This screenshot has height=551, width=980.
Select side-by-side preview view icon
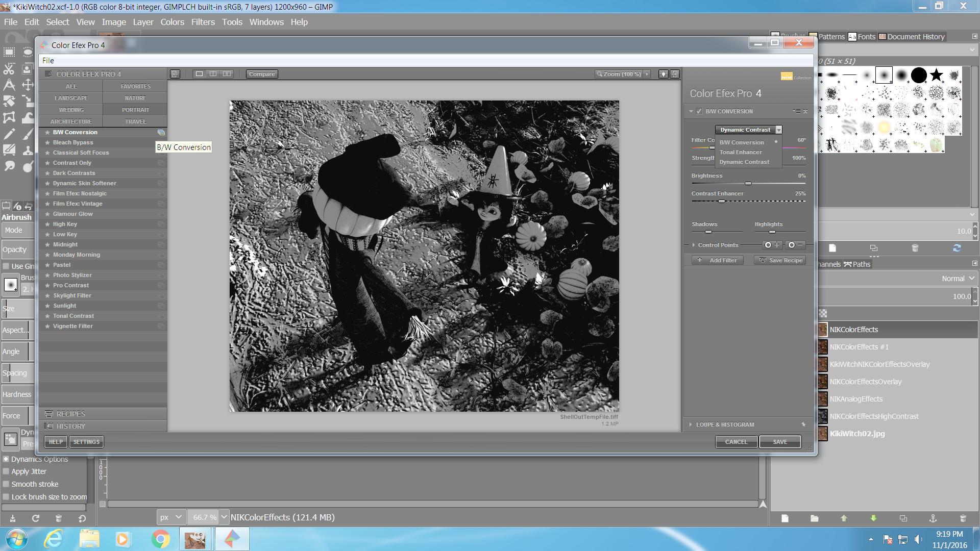(x=227, y=74)
